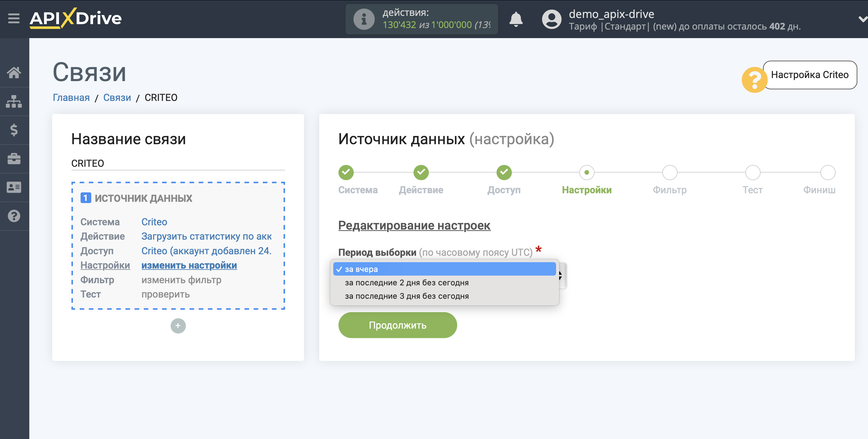Click изменить настройки link
Image resolution: width=868 pixels, height=439 pixels.
189,265
